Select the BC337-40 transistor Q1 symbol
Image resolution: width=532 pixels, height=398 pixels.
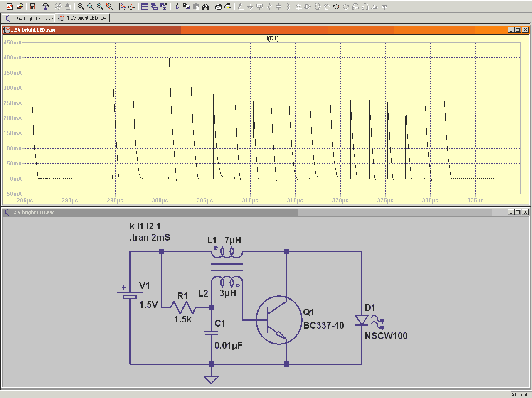[x=278, y=320]
